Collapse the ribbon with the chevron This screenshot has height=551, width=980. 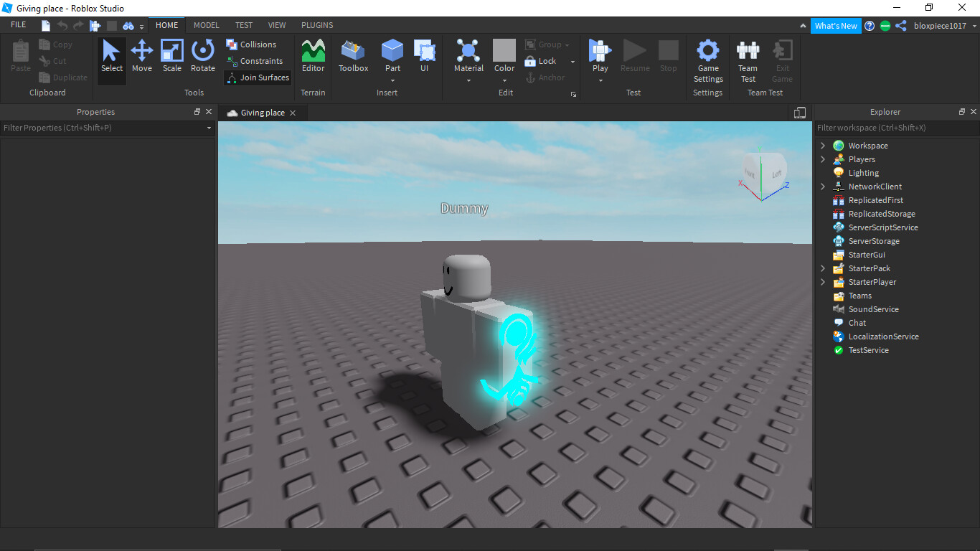(803, 26)
